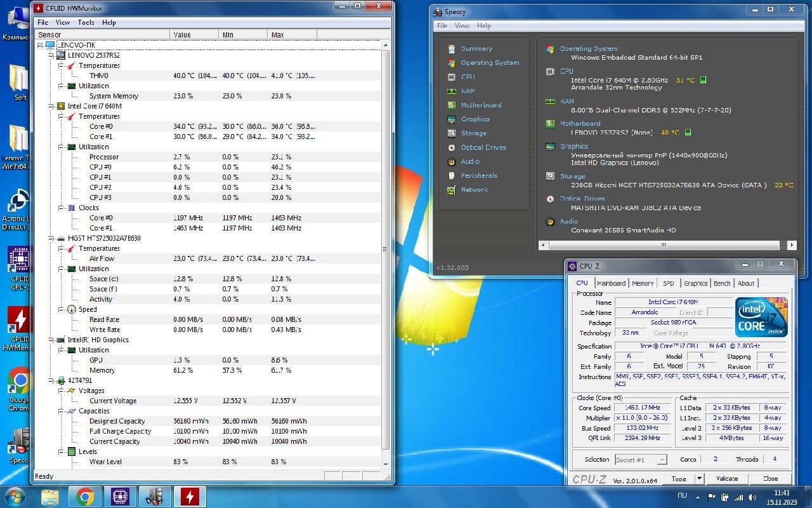Open the Tools dropdown arrow in CPU-Z
Viewport: 812px width, 508px height.
coord(699,479)
